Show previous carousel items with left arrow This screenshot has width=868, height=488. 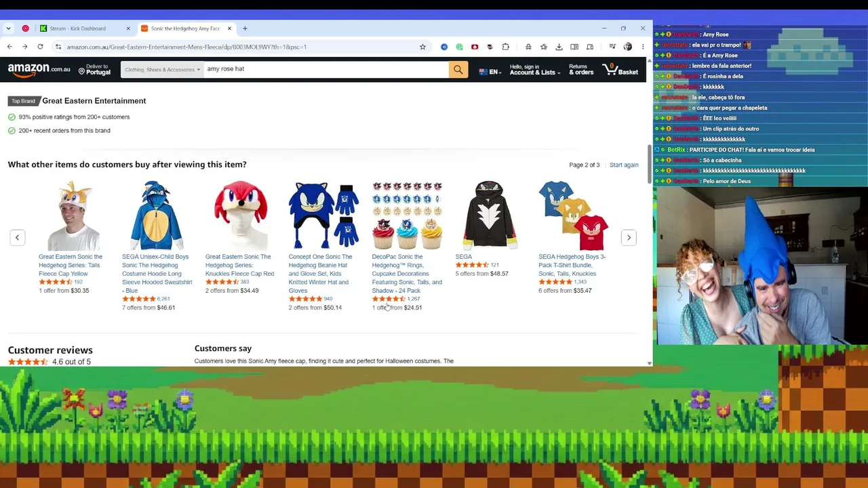[x=17, y=237]
